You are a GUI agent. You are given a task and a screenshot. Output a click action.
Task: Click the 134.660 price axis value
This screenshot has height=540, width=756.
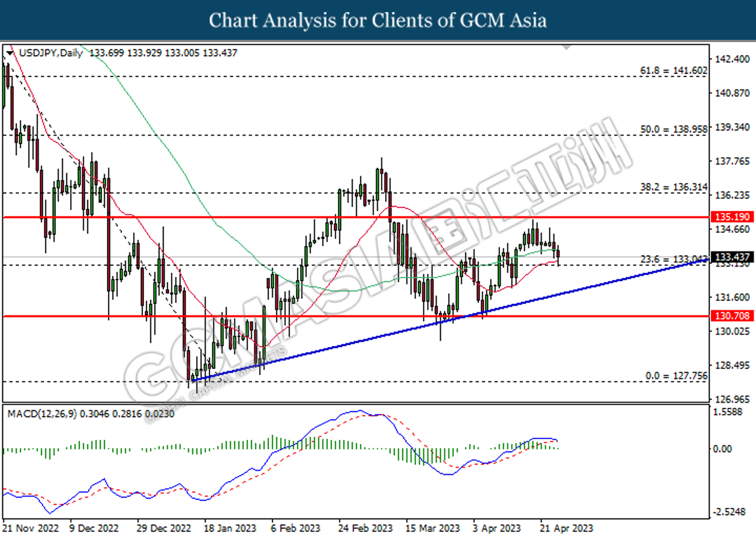[x=732, y=229]
